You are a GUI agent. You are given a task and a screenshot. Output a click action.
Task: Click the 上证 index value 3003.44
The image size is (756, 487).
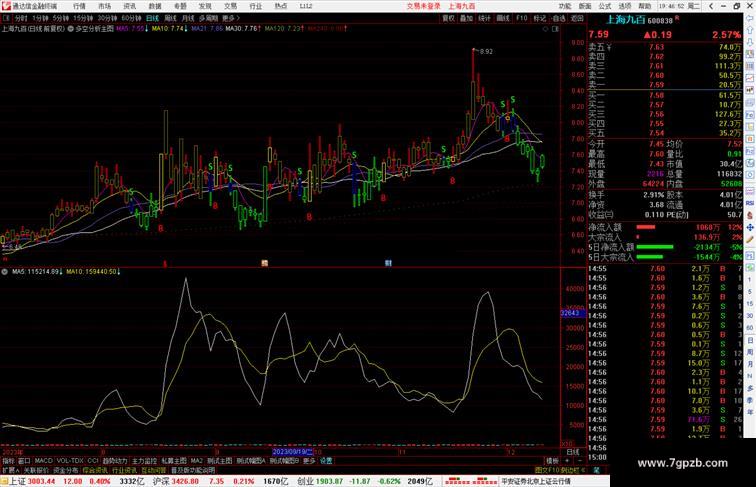[41, 481]
